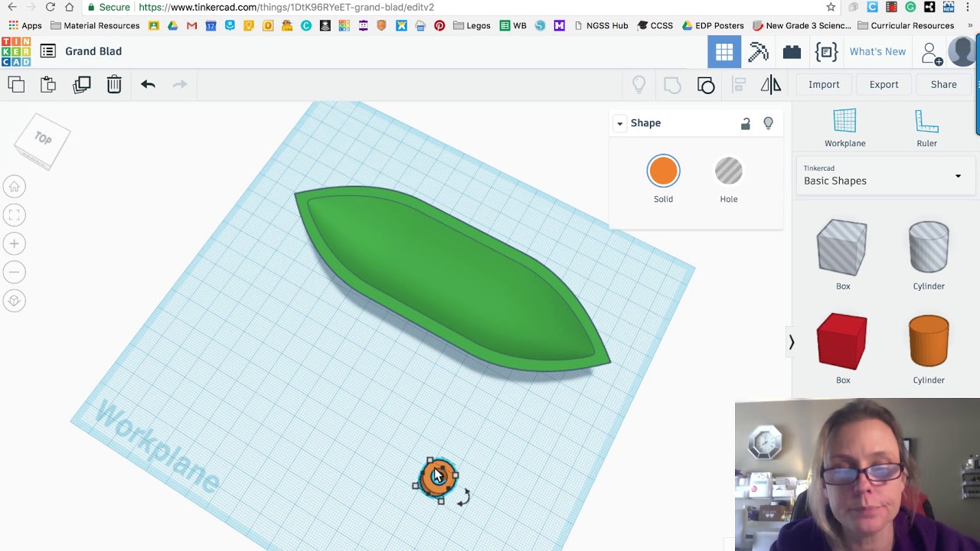980x551 pixels.
Task: Open the designs list menu icon
Action: (x=47, y=51)
